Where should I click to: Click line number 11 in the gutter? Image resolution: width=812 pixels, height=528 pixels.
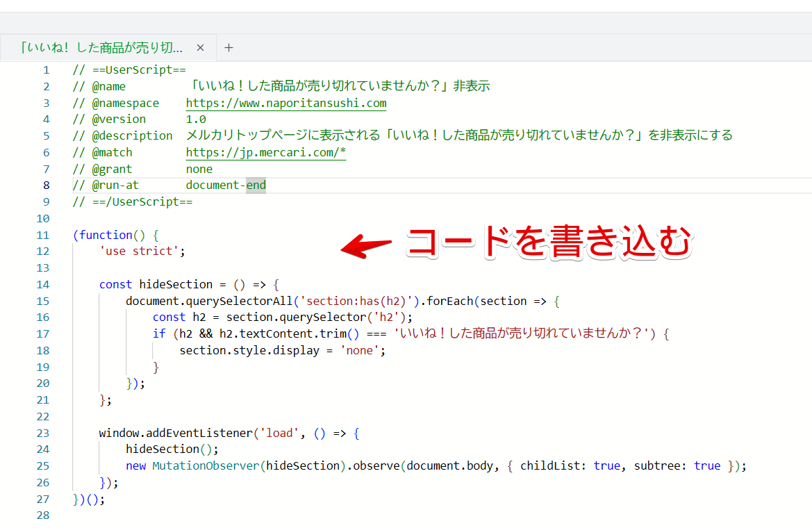point(43,235)
